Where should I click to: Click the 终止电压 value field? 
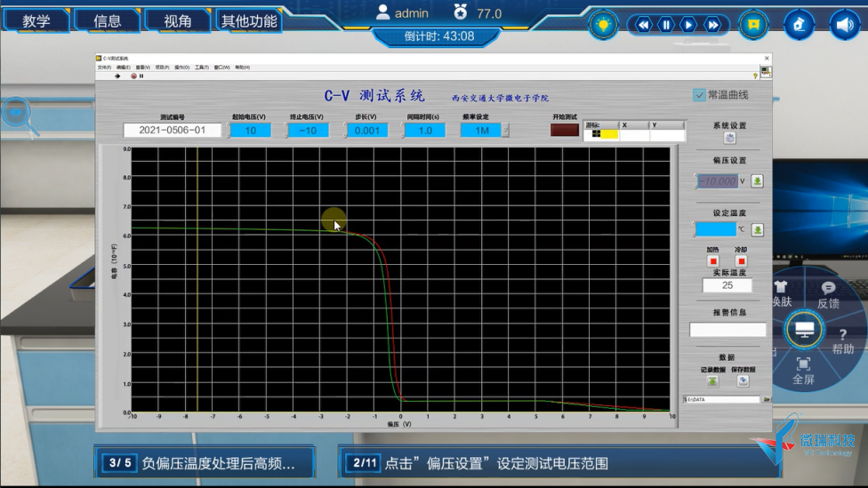[309, 131]
